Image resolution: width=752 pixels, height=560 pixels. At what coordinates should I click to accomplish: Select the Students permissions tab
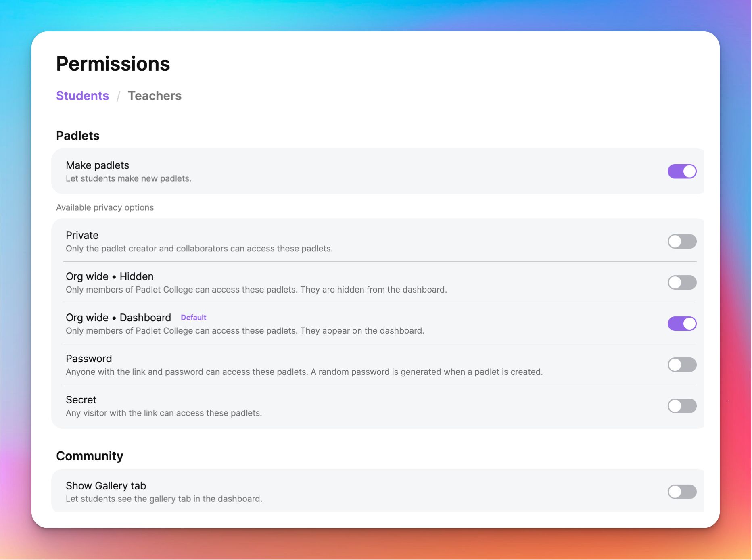click(82, 96)
